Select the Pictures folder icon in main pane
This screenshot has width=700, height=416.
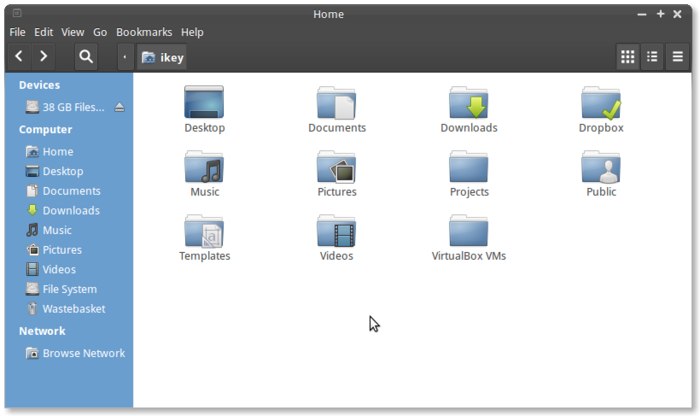[336, 166]
